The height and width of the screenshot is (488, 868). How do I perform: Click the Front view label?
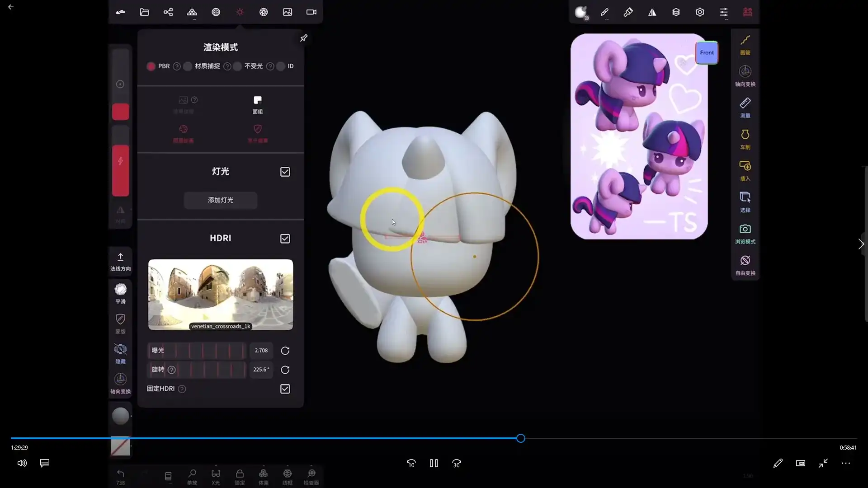pyautogui.click(x=706, y=52)
